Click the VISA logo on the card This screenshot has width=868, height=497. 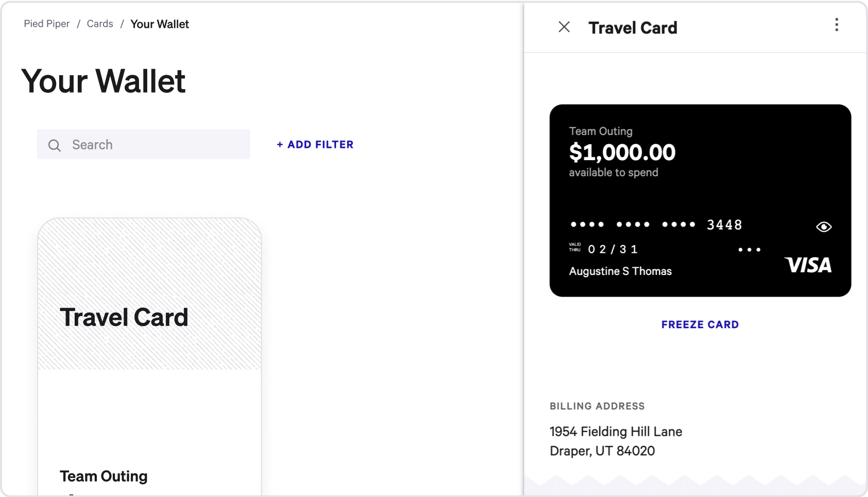[x=808, y=265]
